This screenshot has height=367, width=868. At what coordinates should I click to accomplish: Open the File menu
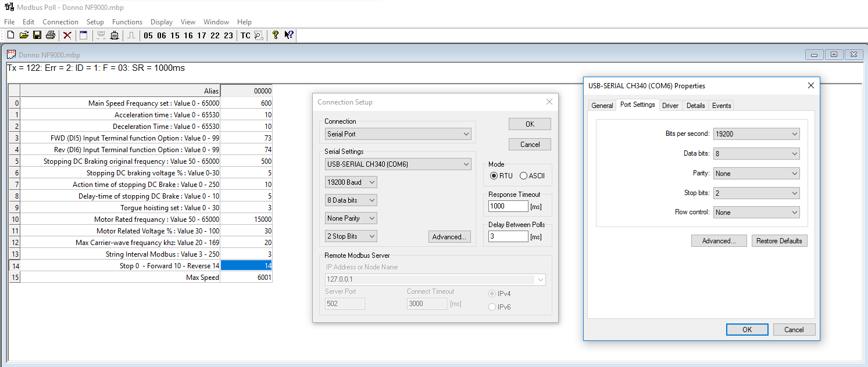click(9, 22)
